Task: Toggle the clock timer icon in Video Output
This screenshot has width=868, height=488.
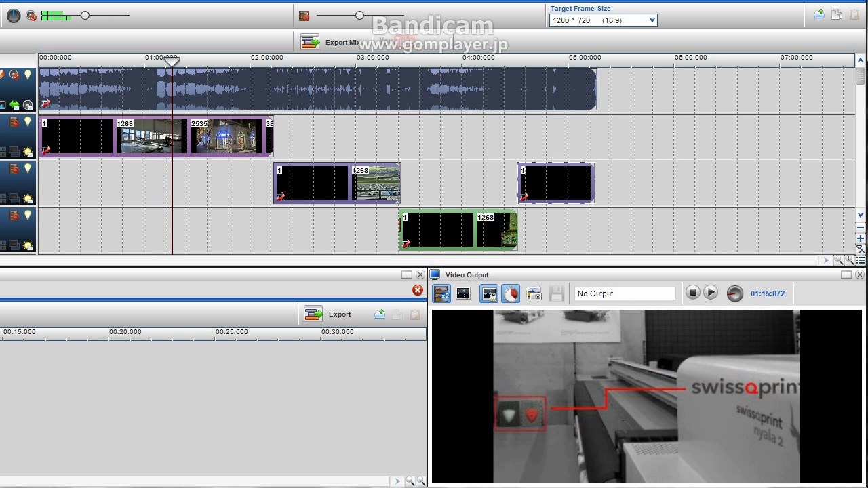Action: click(511, 293)
